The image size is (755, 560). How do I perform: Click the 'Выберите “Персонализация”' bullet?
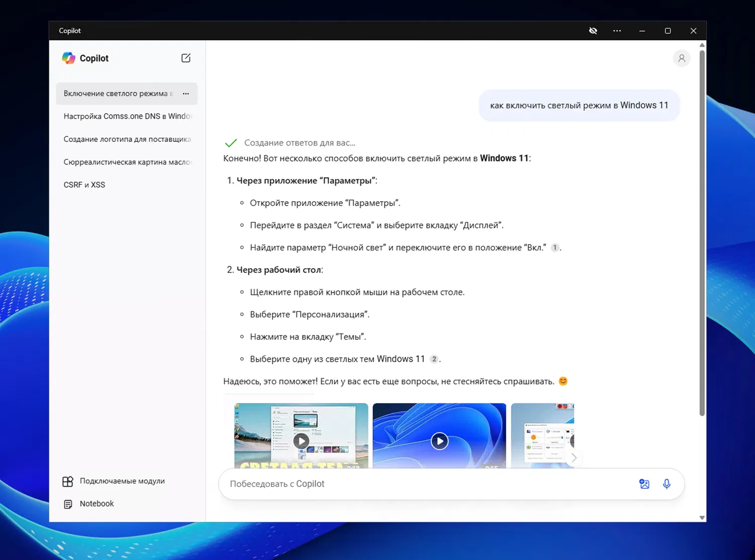click(x=310, y=314)
